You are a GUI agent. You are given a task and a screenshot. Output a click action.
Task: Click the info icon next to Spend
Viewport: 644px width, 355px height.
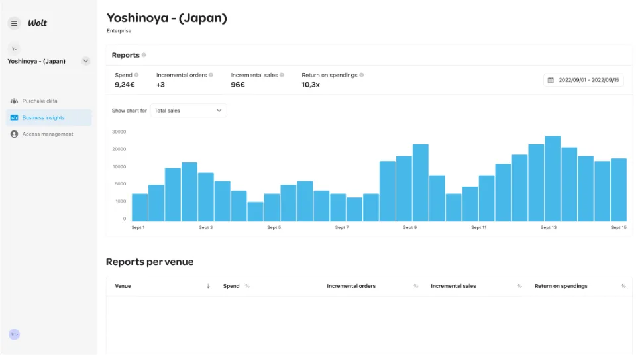(x=136, y=75)
